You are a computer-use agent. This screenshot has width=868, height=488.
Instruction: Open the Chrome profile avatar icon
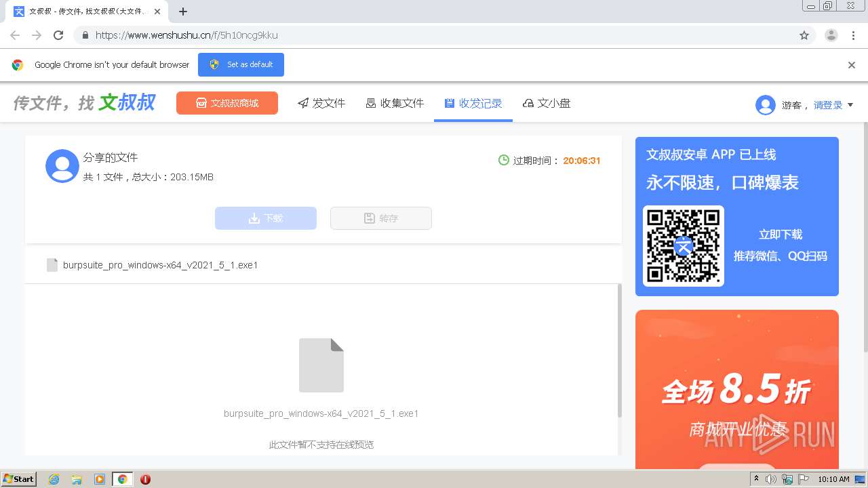(831, 35)
